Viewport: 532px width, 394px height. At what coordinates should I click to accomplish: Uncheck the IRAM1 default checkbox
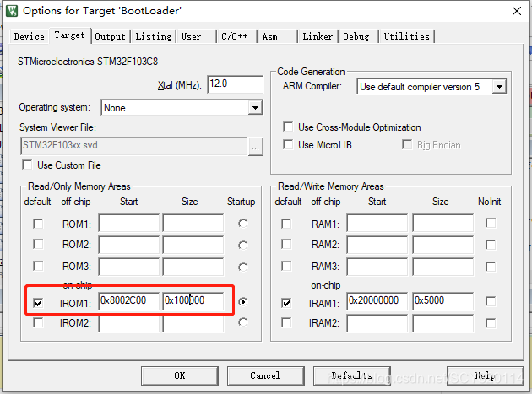(286, 302)
